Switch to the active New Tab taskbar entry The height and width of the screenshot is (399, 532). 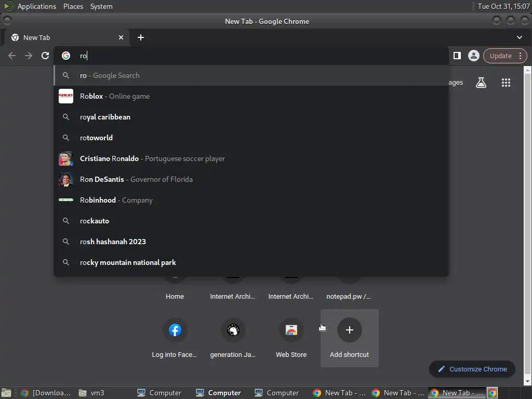(457, 393)
